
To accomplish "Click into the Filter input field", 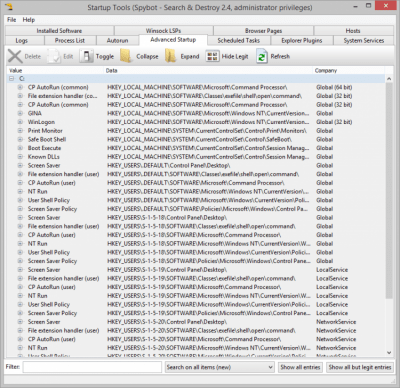I will click(x=92, y=367).
